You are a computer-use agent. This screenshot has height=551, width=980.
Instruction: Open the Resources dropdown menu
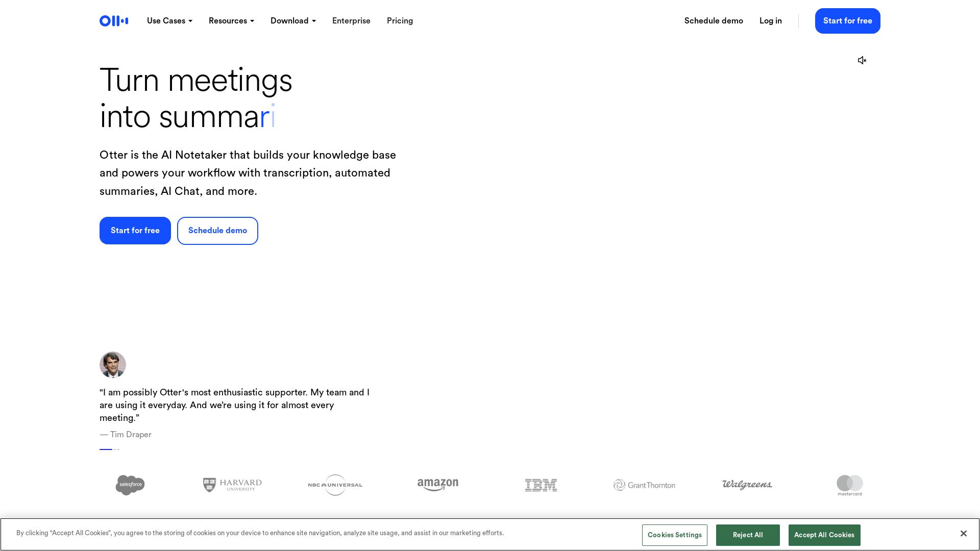click(231, 21)
